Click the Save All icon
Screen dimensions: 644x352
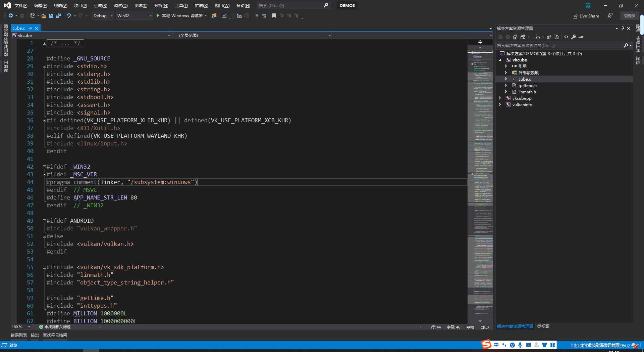pyautogui.click(x=59, y=16)
